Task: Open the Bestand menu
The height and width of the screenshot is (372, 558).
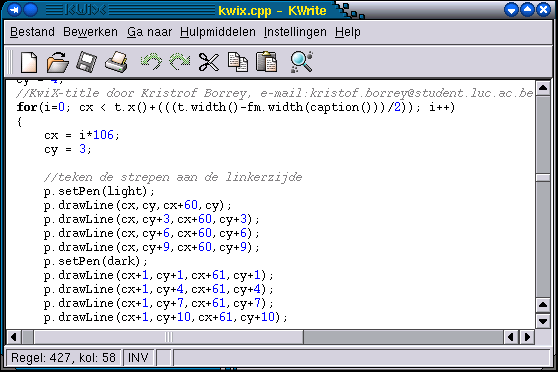Action: 32,32
